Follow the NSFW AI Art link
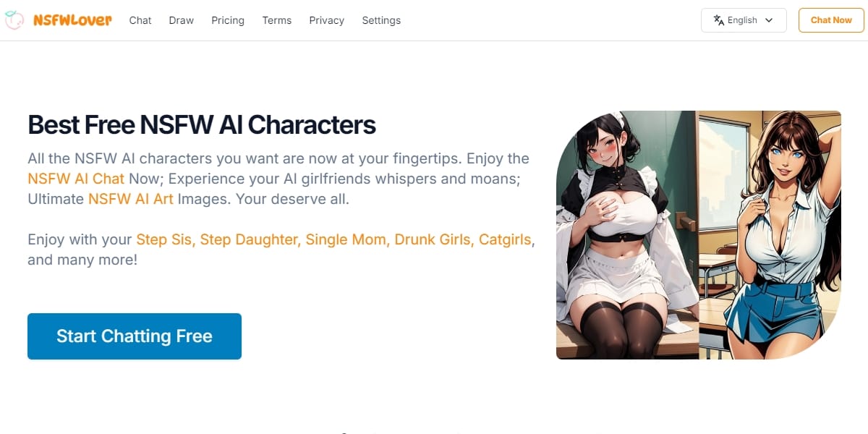The image size is (868, 434). tap(131, 198)
